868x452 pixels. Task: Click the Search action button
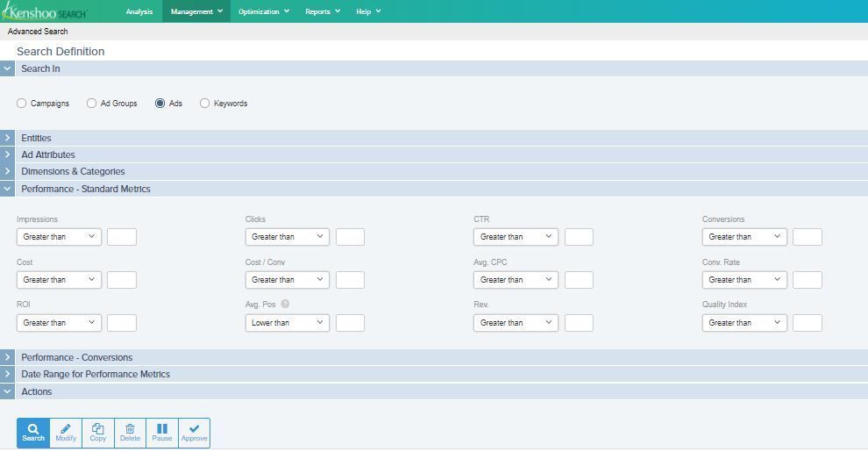[33, 433]
